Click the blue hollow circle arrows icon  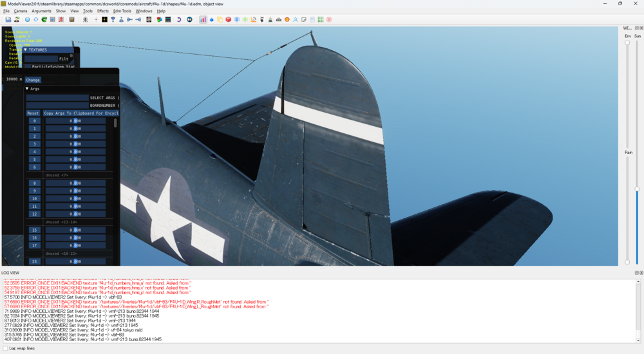pyautogui.click(x=35, y=19)
